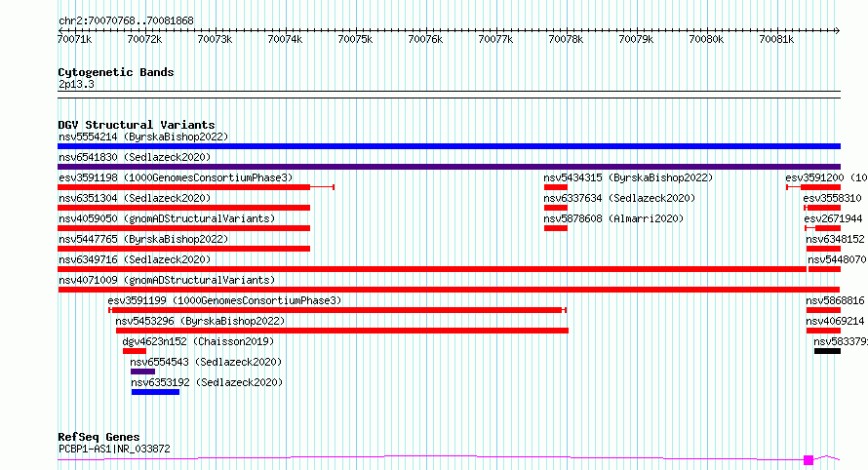Image resolution: width=868 pixels, height=470 pixels.
Task: Click variant nsv4071009 (gnomADStructuralVariants) label
Action: click(x=167, y=280)
